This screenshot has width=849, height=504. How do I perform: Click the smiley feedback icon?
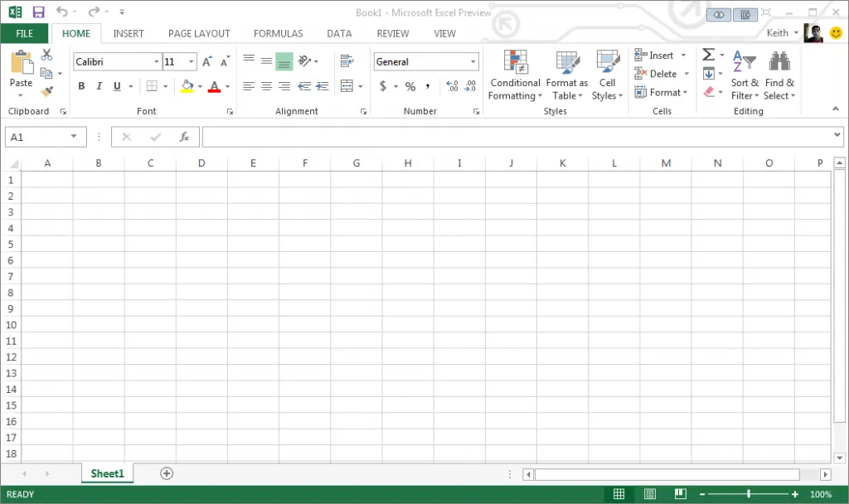(836, 33)
